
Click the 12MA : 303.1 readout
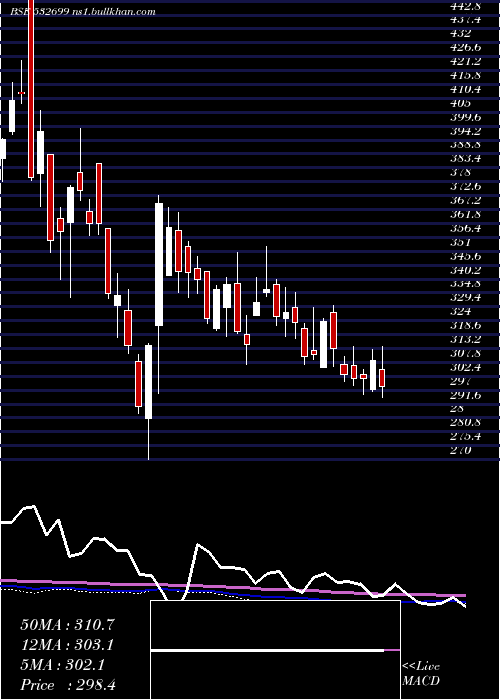pyautogui.click(x=67, y=645)
